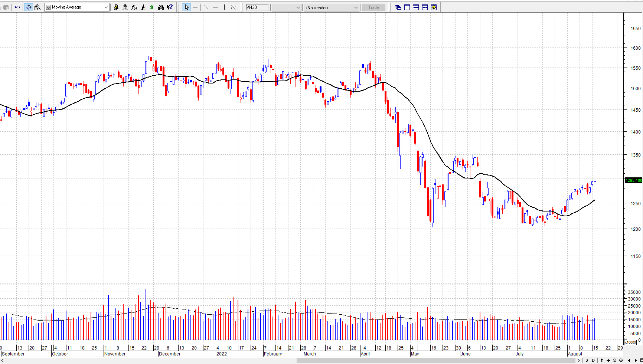This screenshot has width=643, height=364.
Task: Click the tile windows in columns icon
Action: [x=407, y=7]
